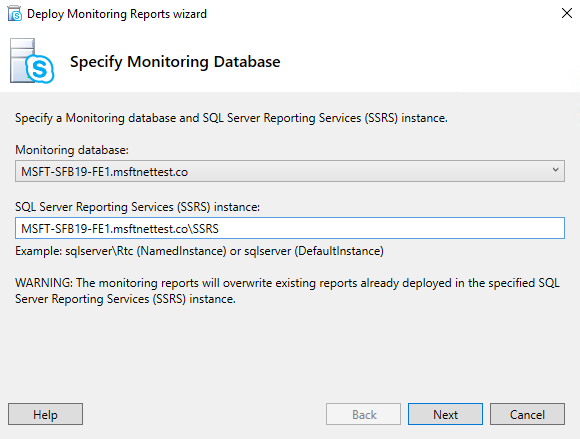Click the 'SQL Server Reporting Services (SSRS) instance:' label
This screenshot has height=439, width=580.
tap(137, 207)
